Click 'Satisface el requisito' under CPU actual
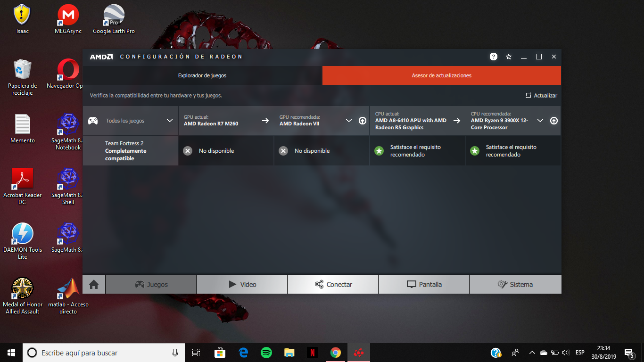This screenshot has height=362, width=644. tap(415, 151)
